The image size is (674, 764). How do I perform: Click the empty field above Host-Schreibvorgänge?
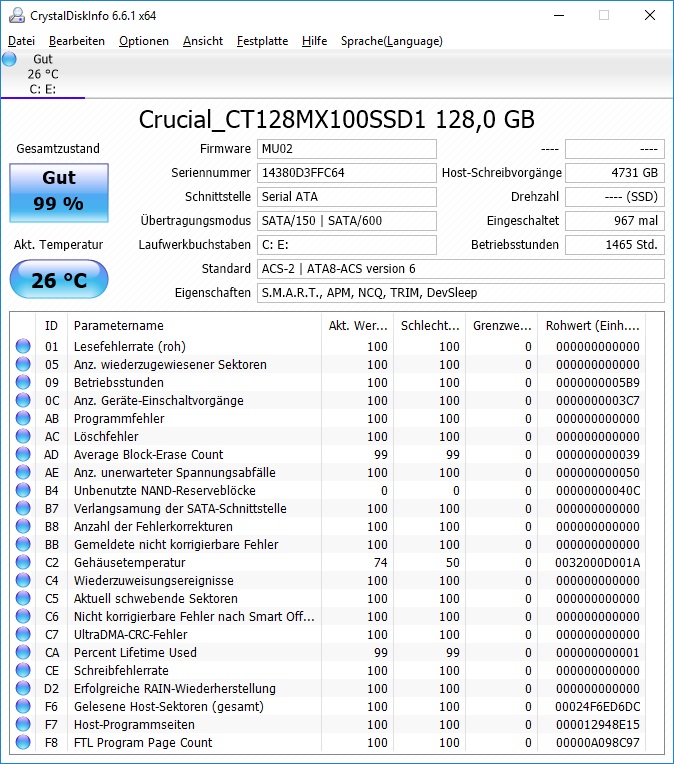pyautogui.click(x=615, y=149)
